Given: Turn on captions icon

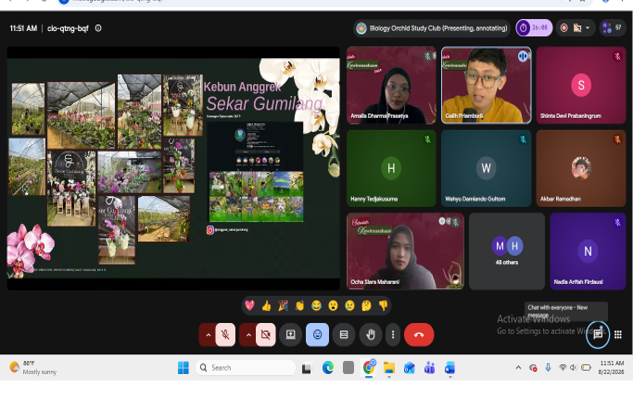Looking at the screenshot, I should (344, 334).
